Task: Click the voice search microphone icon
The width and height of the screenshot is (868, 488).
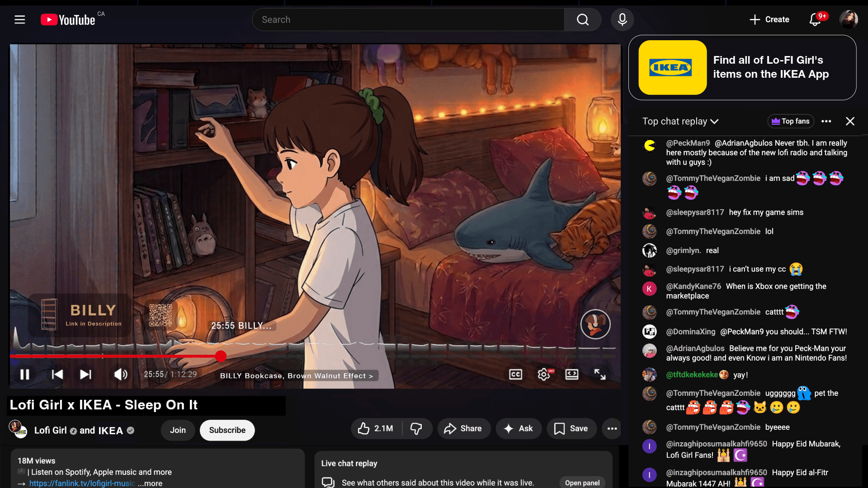Action: 622,19
